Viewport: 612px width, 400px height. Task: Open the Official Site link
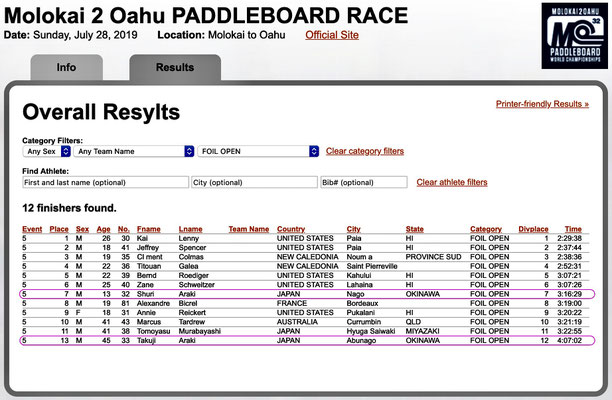click(x=332, y=35)
